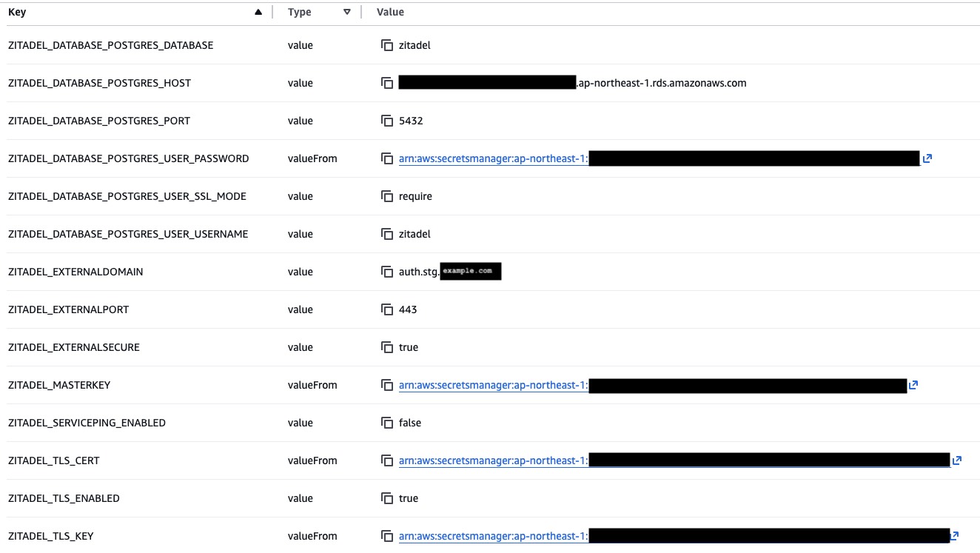980x553 pixels.
Task: Open external link icon for POSTGRES_USER_PASSWORD
Action: (x=927, y=158)
